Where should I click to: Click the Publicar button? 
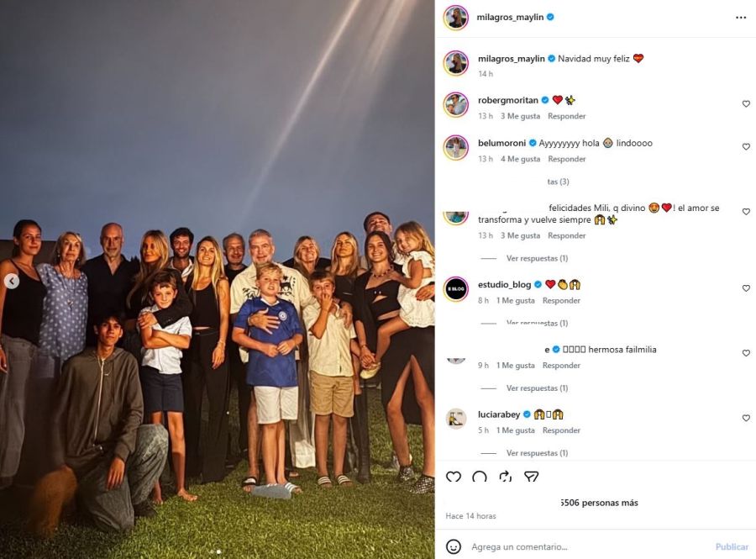[732, 546]
